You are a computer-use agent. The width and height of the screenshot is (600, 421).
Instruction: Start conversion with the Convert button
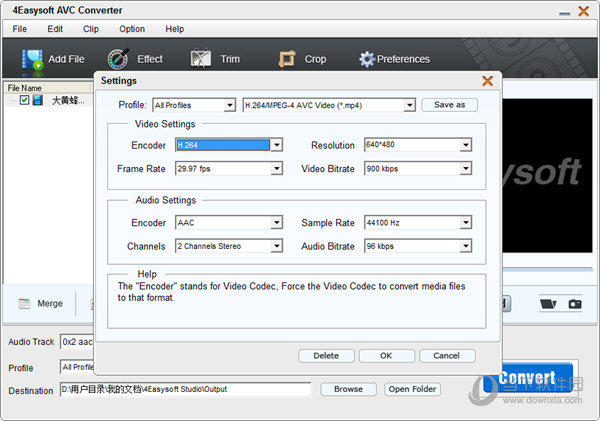528,378
